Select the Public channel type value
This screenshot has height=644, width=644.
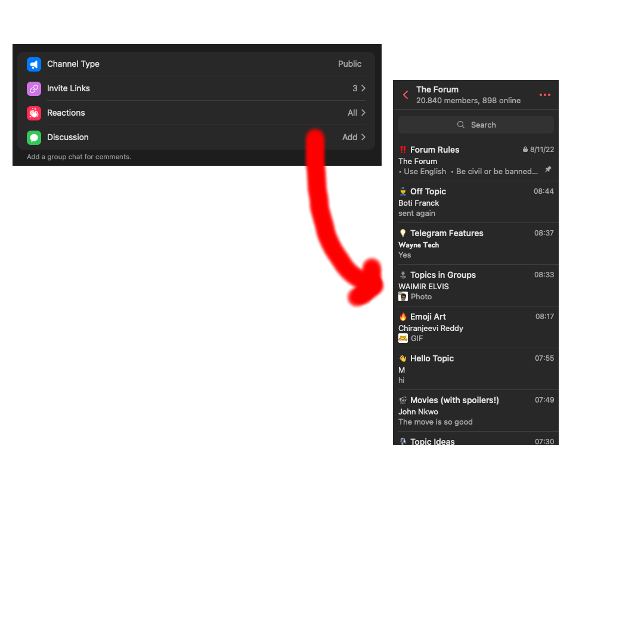349,64
